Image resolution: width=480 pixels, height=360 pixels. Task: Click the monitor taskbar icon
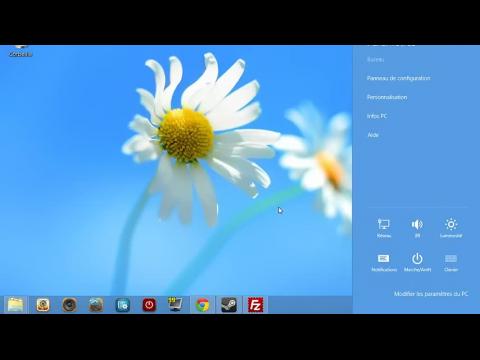[x=176, y=305]
